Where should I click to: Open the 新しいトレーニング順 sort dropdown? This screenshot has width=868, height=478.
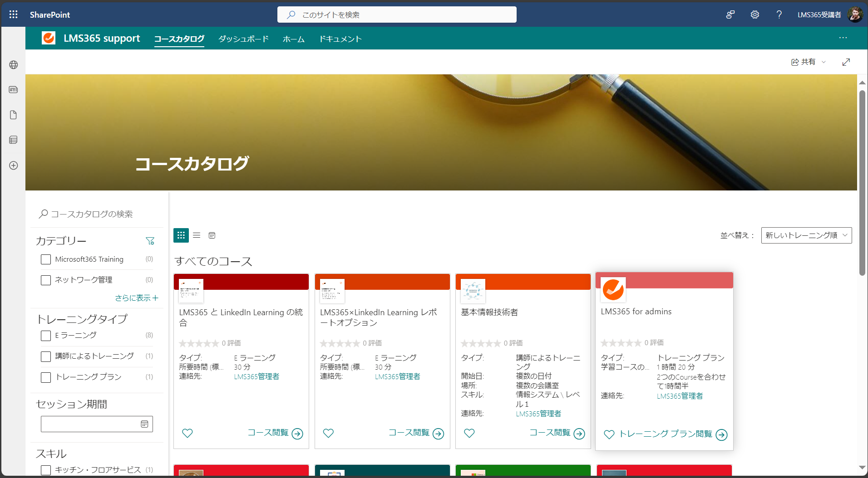(x=806, y=235)
